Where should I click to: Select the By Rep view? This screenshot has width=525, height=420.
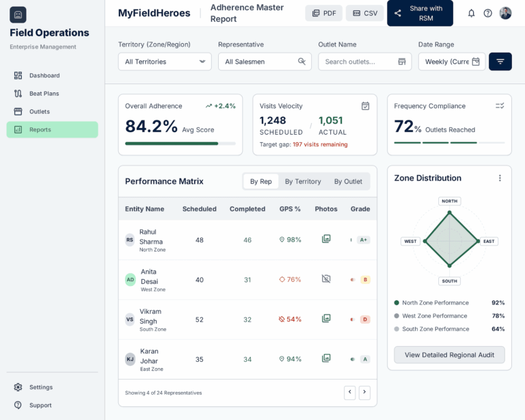coord(261,181)
